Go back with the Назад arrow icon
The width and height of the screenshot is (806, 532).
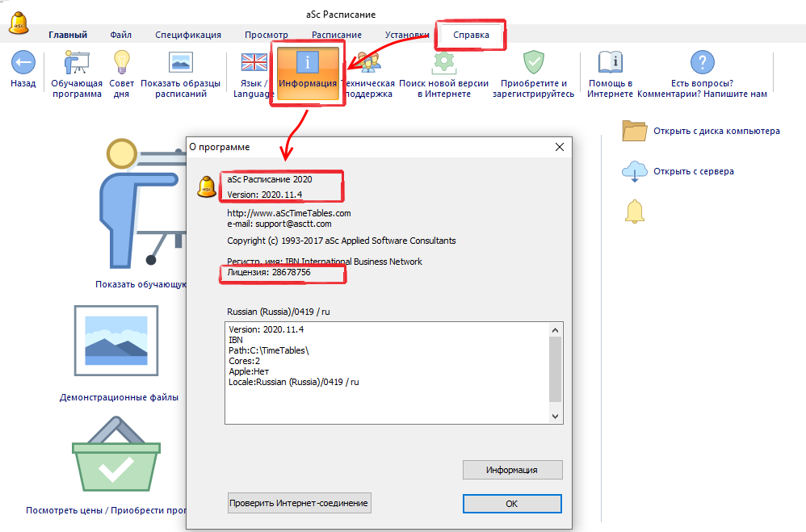point(23,63)
